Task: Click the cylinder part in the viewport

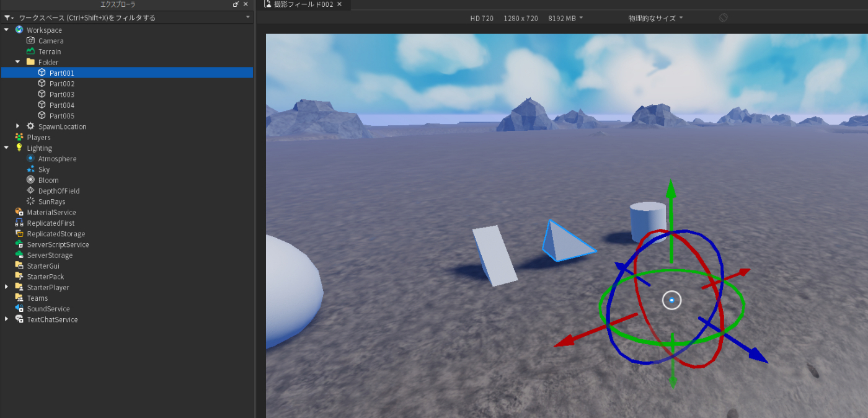Action: 648,221
